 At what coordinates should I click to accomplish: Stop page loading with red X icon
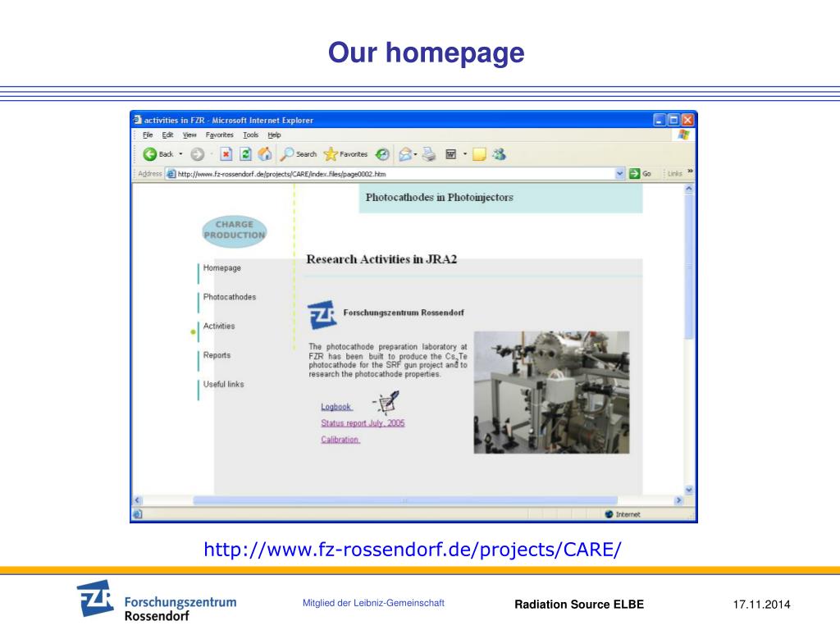(226, 154)
